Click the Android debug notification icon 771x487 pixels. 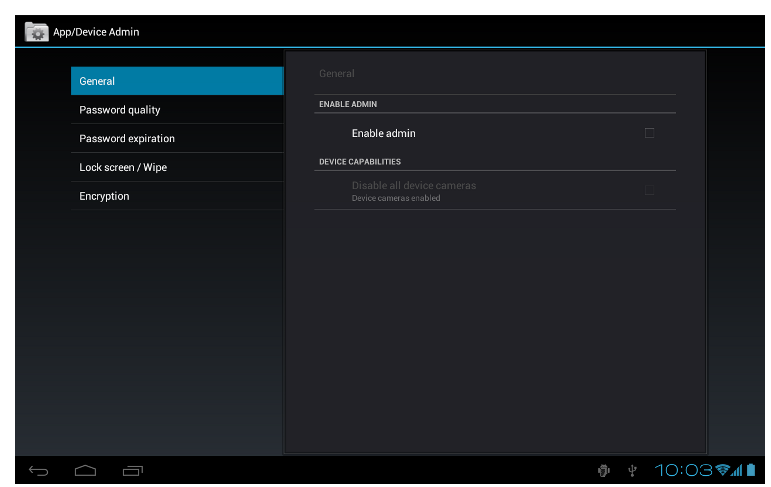pos(604,471)
